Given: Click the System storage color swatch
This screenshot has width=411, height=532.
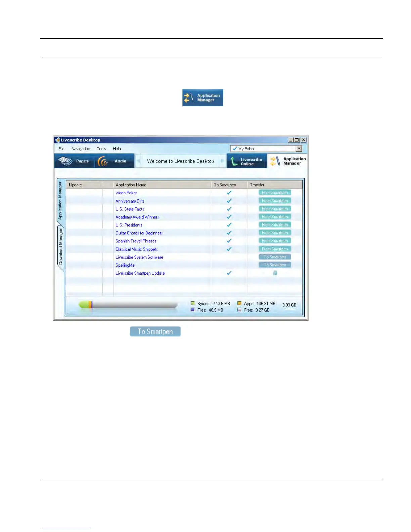Looking at the screenshot, I should [193, 303].
